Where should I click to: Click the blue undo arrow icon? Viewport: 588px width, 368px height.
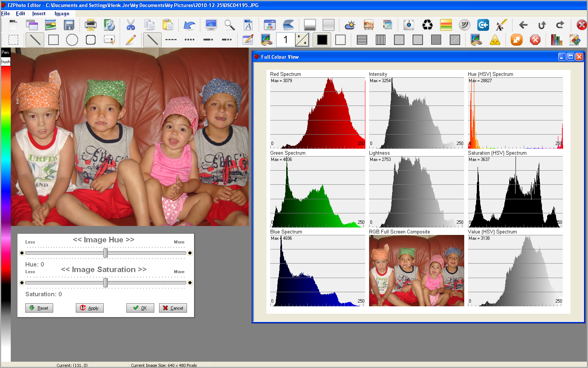point(190,25)
